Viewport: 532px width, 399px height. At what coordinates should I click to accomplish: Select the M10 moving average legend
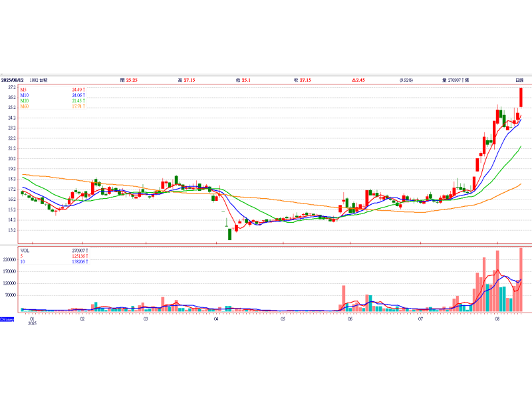tap(24, 95)
